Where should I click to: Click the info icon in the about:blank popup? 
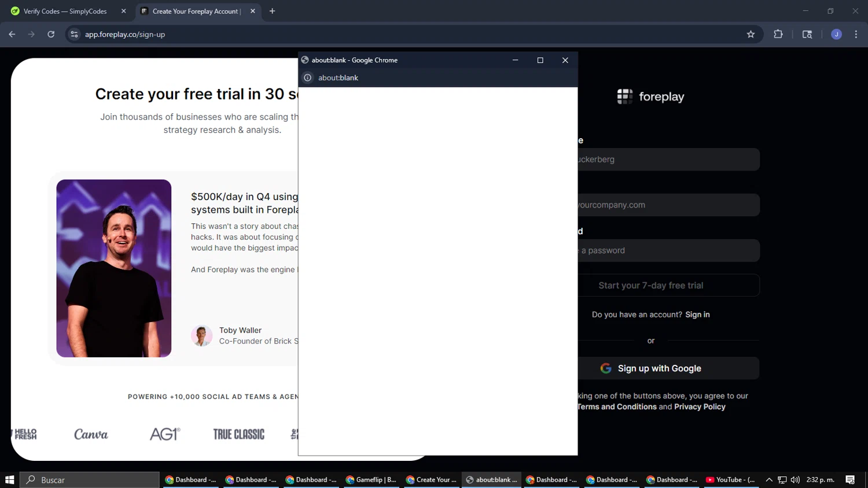pos(308,77)
